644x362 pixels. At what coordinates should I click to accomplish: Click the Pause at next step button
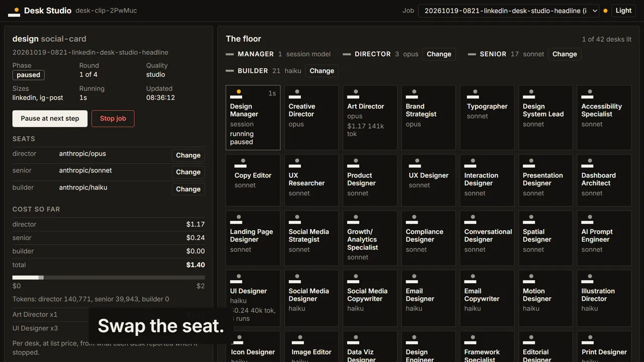tap(50, 119)
